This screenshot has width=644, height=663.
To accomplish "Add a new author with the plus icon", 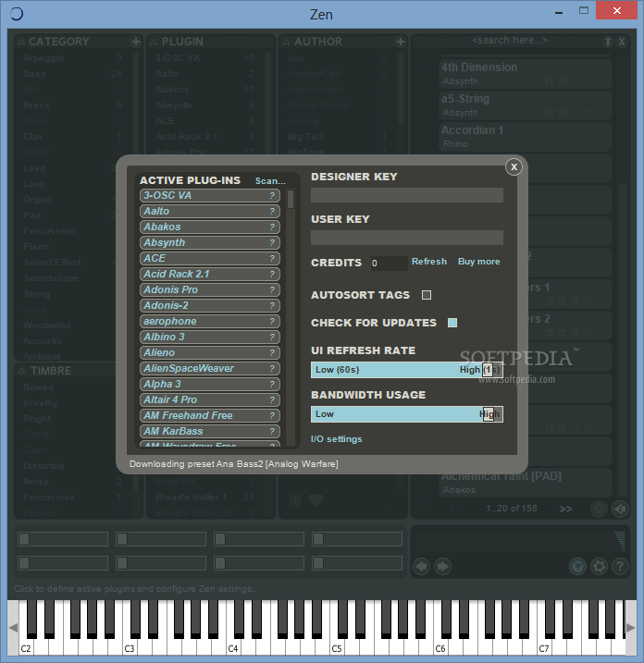I will [401, 42].
